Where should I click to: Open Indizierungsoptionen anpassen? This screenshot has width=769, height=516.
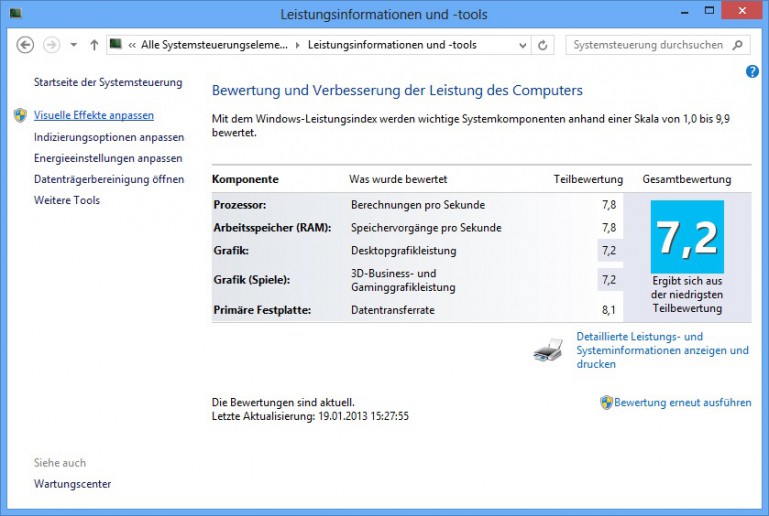pos(109,137)
